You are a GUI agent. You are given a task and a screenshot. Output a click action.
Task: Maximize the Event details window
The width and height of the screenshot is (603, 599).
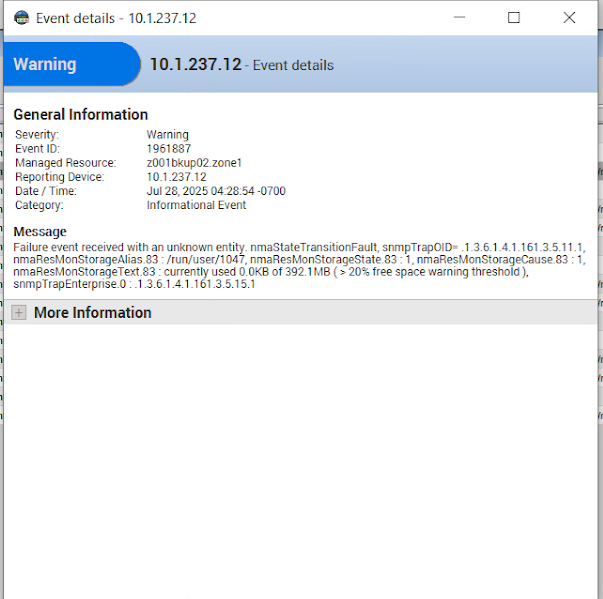(x=514, y=17)
